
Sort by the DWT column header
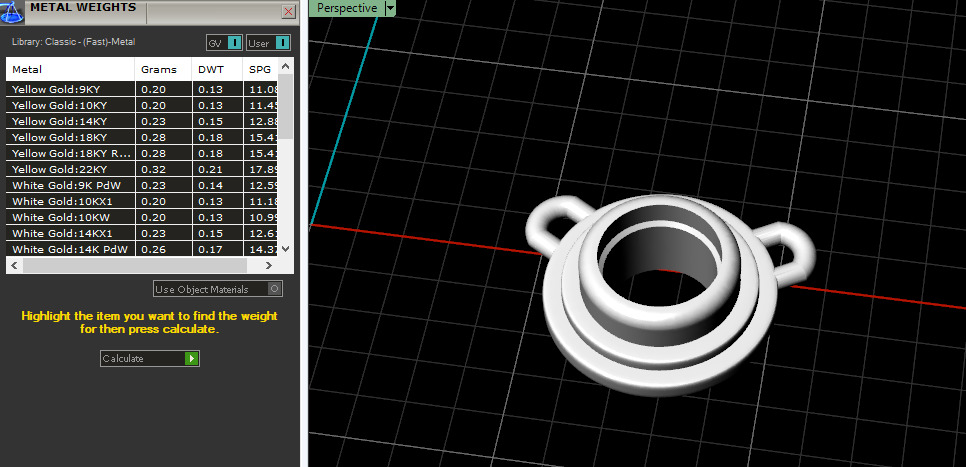[x=217, y=69]
